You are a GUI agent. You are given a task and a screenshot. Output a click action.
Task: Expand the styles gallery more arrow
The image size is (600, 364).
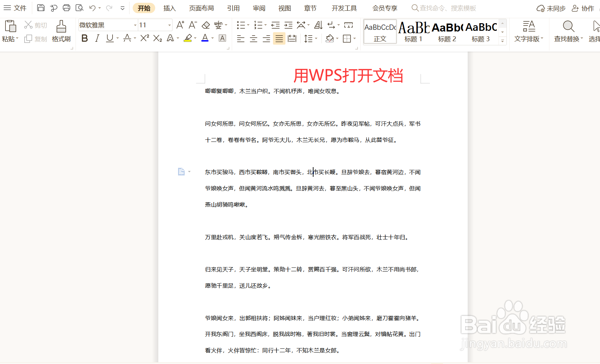(x=502, y=41)
